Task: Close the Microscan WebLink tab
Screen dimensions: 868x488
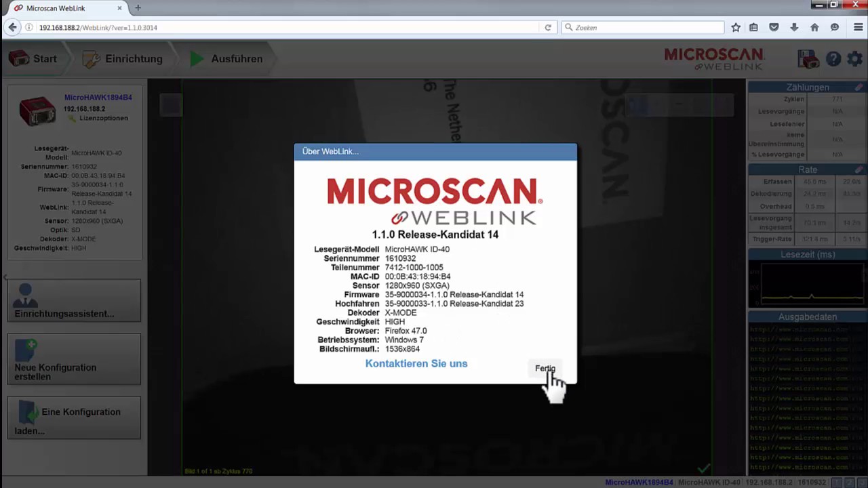Action: 120,8
